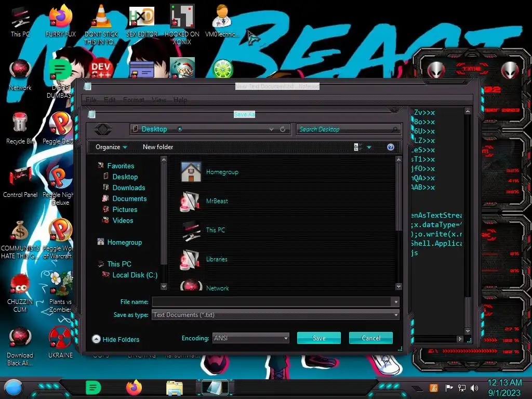Launch the HOOKED ON XONIX shortcut
The height and width of the screenshot is (399, 532).
coord(182,24)
